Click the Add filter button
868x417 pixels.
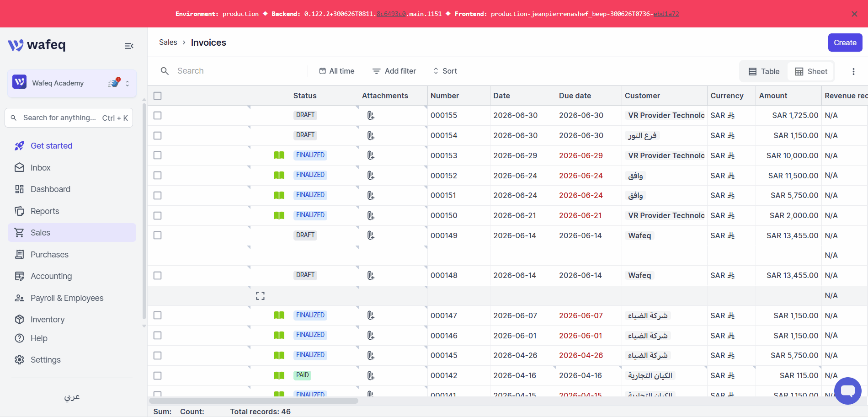pyautogui.click(x=394, y=71)
